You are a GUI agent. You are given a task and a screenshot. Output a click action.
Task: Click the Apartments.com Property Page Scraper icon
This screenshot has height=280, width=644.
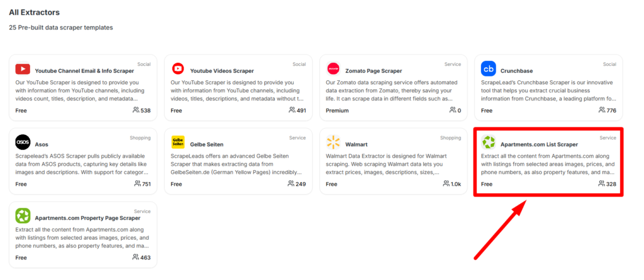(23, 215)
